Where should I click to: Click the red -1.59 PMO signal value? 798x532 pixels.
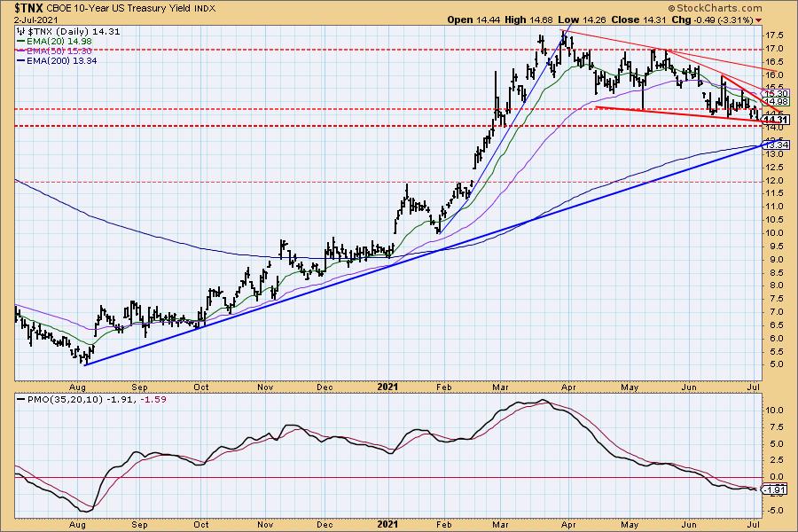click(x=153, y=400)
